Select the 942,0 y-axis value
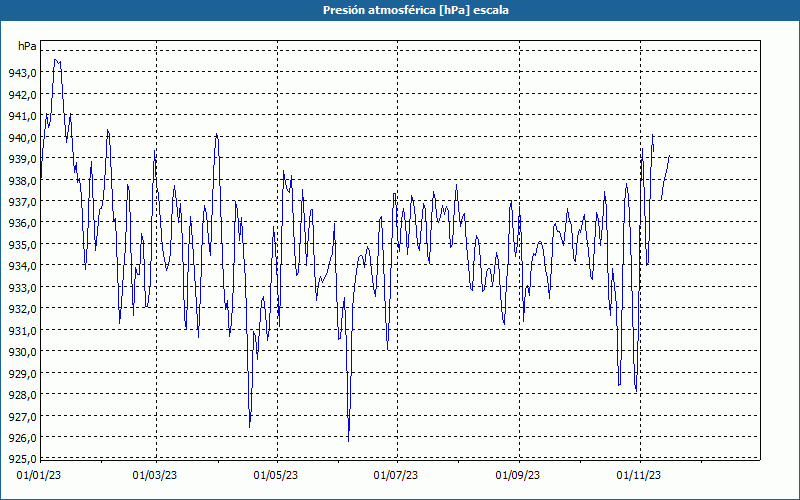 click(x=22, y=94)
